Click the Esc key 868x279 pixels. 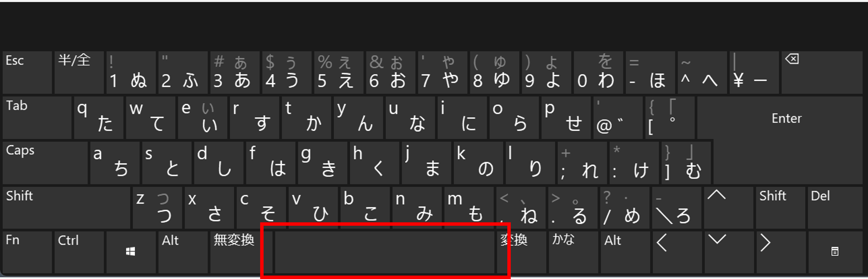point(27,73)
